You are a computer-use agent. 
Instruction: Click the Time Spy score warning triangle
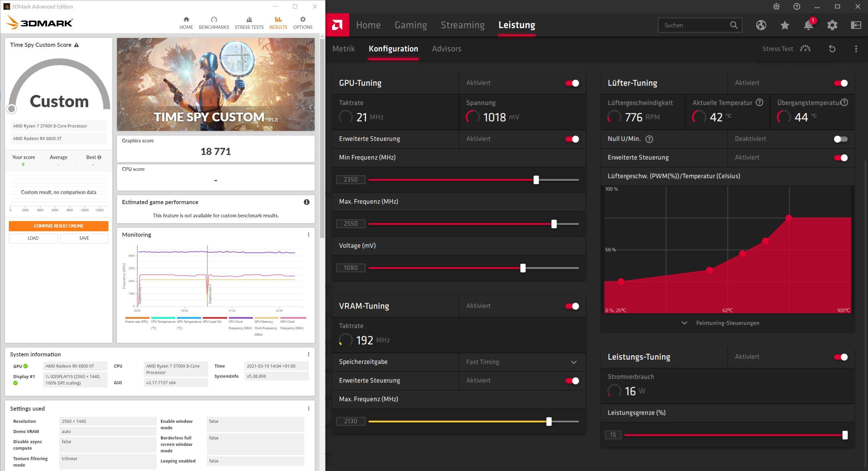click(x=76, y=45)
